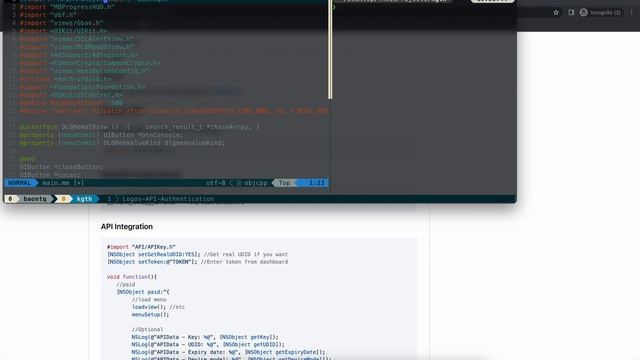Click the objcpp filetype label
640x360 pixels.
[256, 183]
